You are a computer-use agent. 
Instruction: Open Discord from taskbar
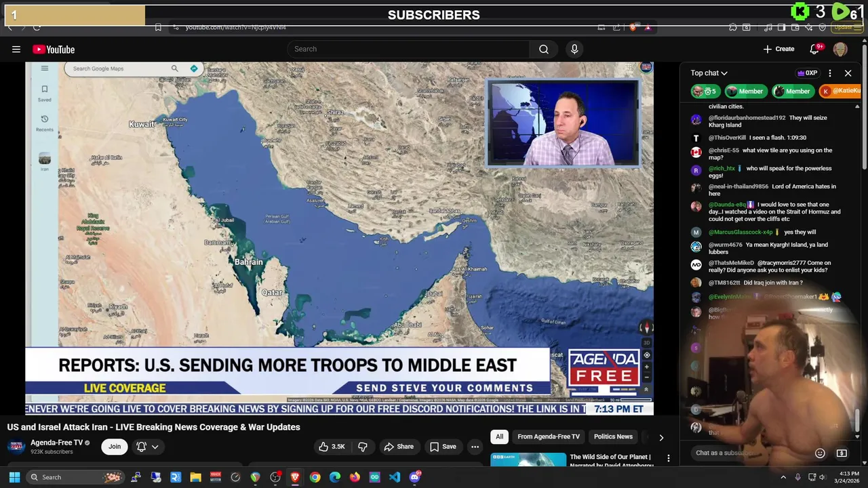click(415, 477)
